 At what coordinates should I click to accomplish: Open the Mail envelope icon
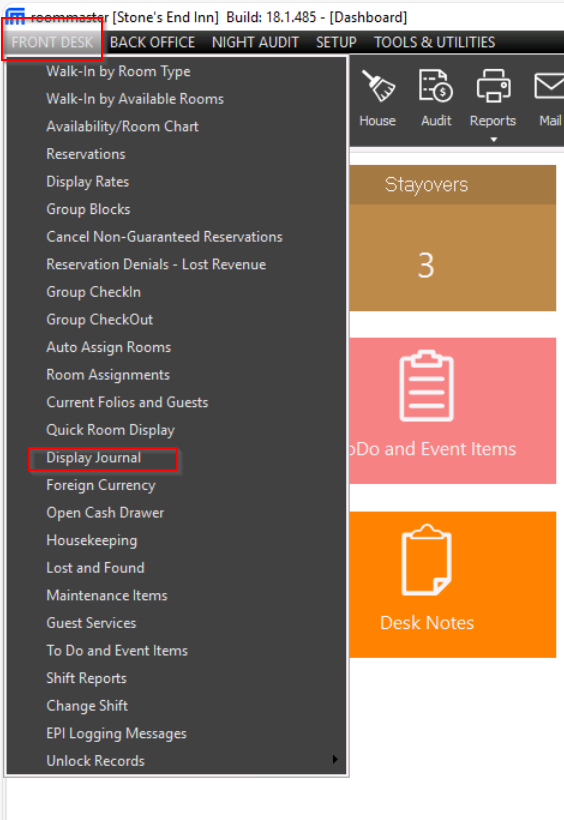tap(549, 86)
